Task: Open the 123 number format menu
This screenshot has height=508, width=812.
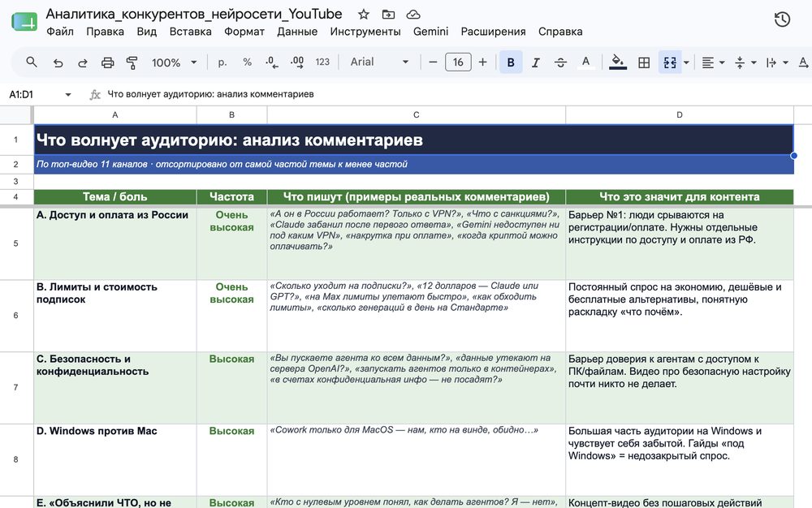Action: pyautogui.click(x=322, y=62)
